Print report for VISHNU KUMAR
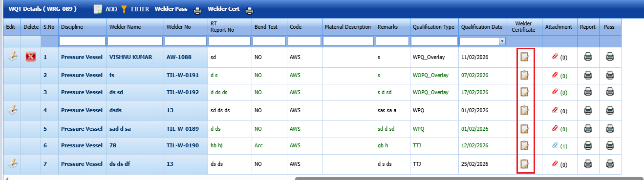Image resolution: width=644 pixels, height=180 pixels. click(x=588, y=57)
